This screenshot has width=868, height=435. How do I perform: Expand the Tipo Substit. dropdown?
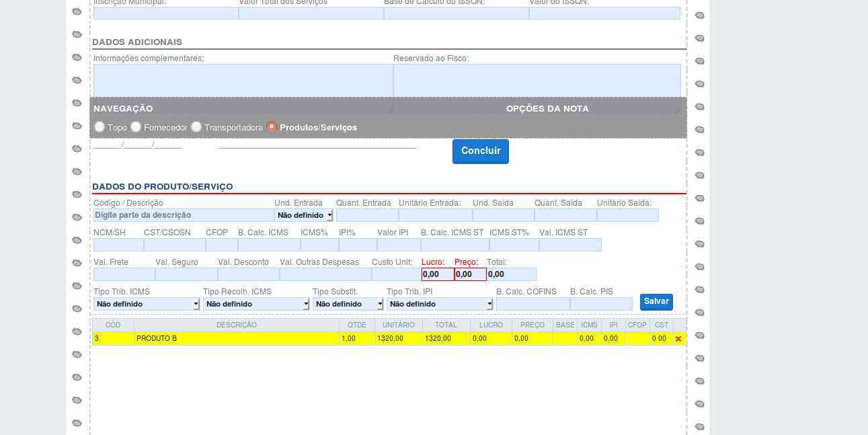348,304
